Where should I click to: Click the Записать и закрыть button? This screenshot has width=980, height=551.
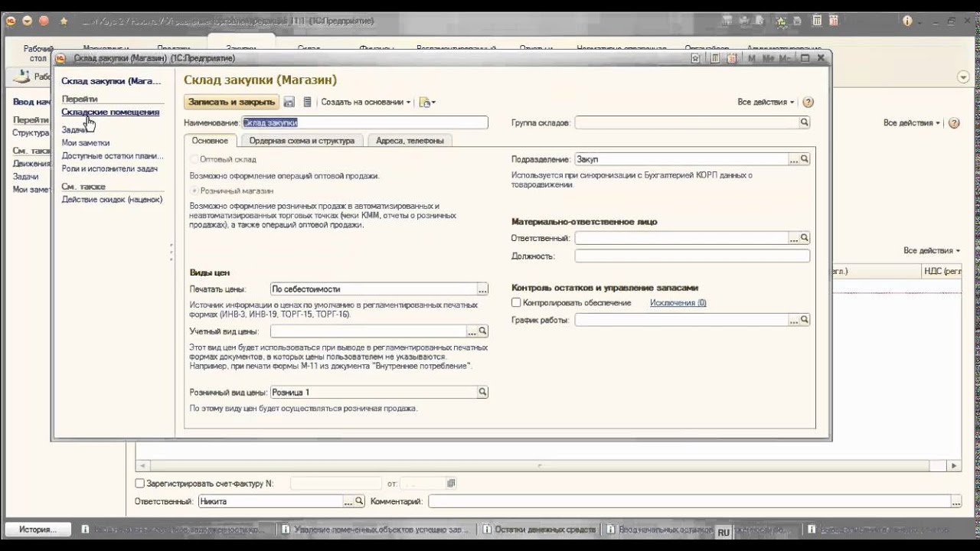231,102
